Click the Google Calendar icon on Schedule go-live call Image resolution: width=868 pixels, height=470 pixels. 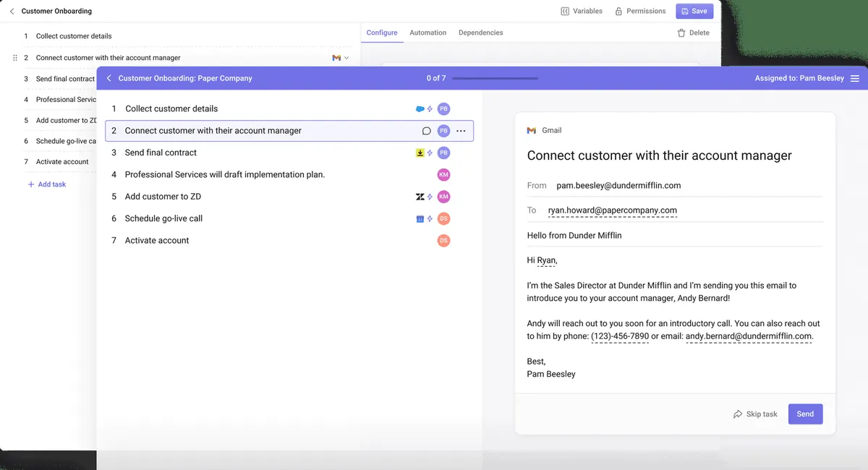coord(420,218)
